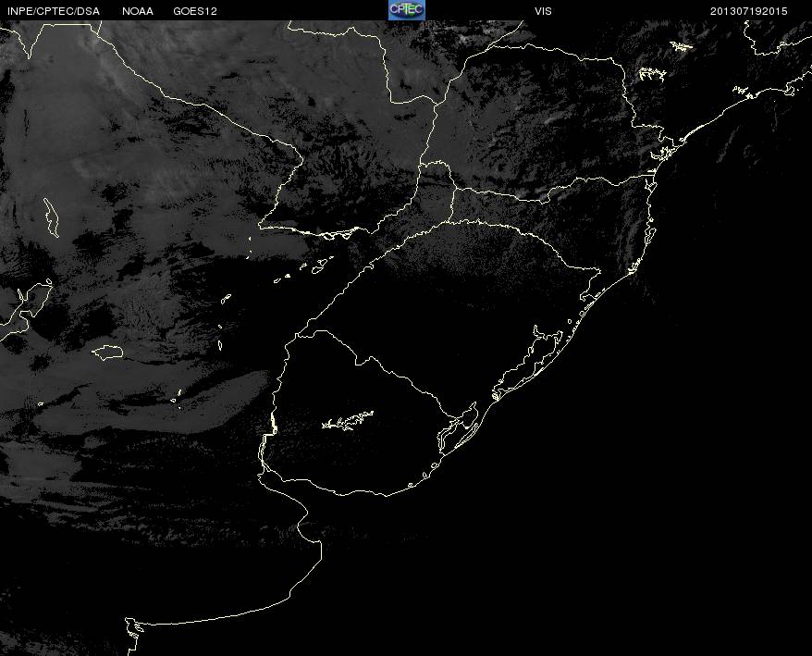Click the GOES12 satellite label

click(195, 11)
